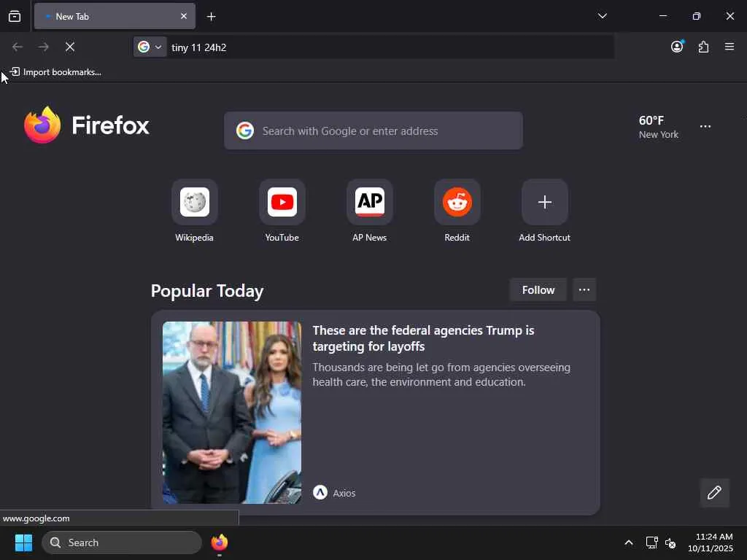Select the New Tab tab
Screen dimensions: 747x560
click(115, 16)
